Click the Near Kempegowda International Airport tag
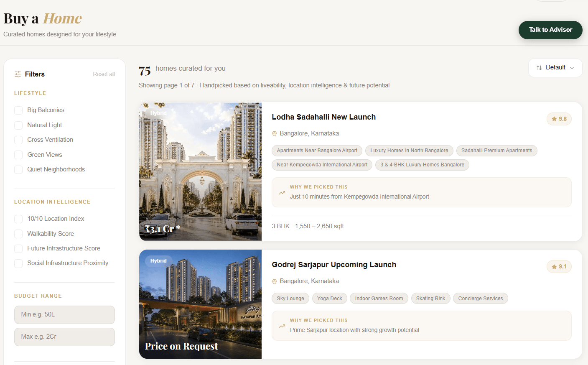 (322, 165)
